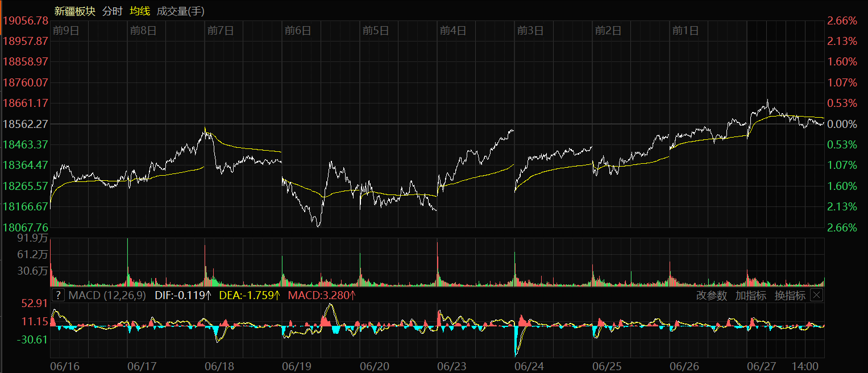Click the DIF value readout
Screen dimensions: 868x373
tap(183, 295)
